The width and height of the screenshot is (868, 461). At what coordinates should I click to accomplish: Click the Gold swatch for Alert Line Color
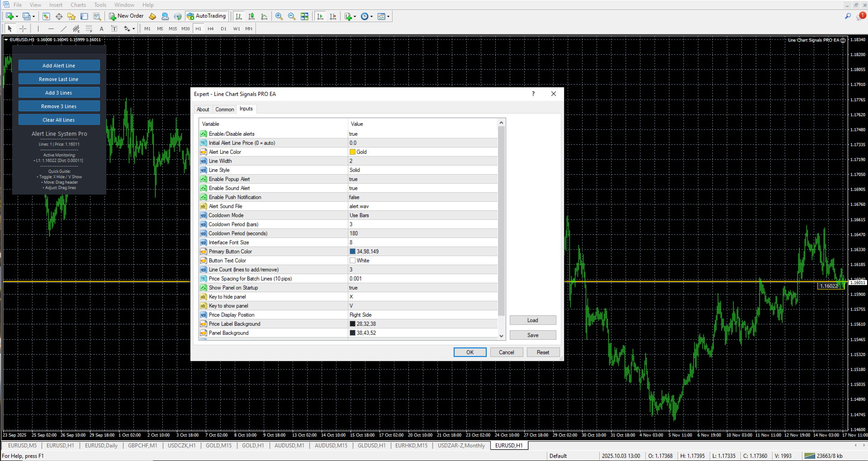pyautogui.click(x=352, y=152)
